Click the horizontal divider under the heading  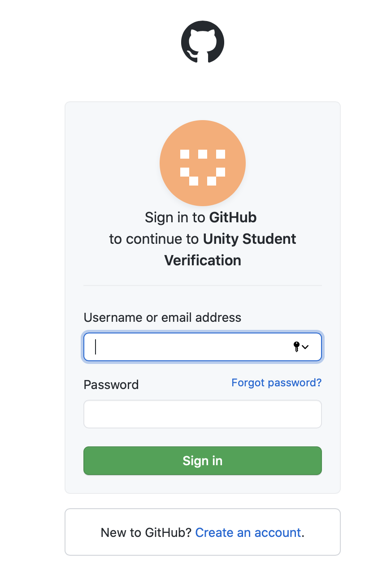(203, 285)
